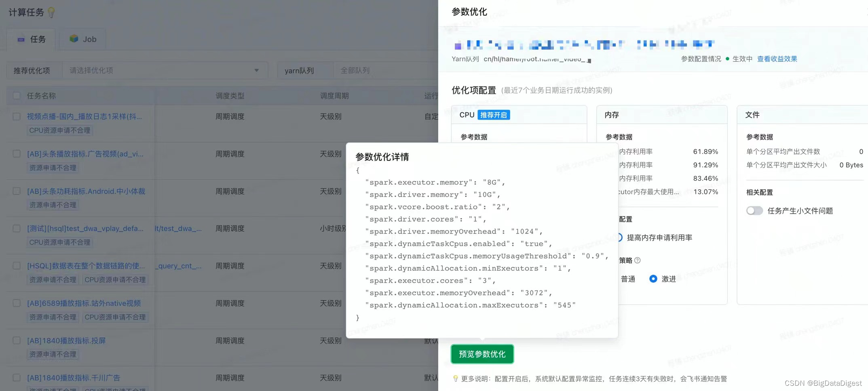Screen dimensions: 868x391
Task: Tick checkbox for [AB]1840播放指标.千川广告 row
Action: coord(17,378)
